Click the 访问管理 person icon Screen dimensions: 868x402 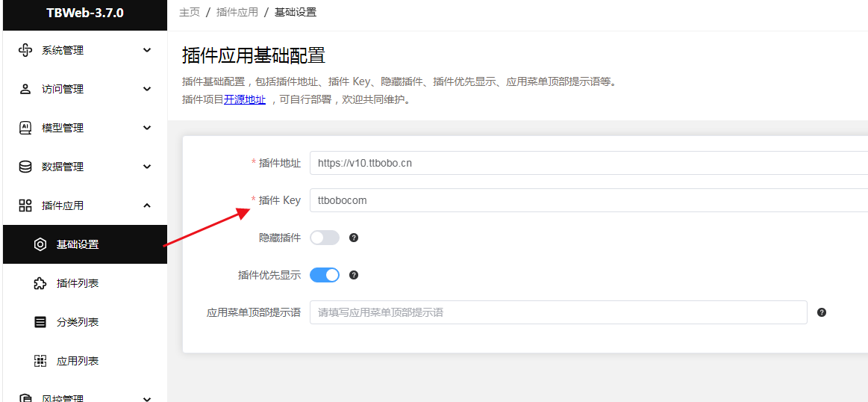25,89
